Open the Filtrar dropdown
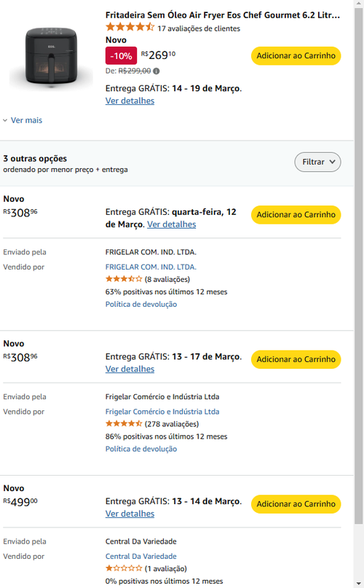The image size is (364, 588). (x=317, y=162)
